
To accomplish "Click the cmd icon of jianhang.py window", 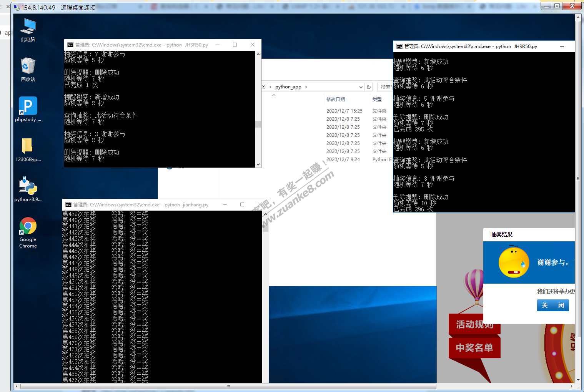I will coord(68,205).
